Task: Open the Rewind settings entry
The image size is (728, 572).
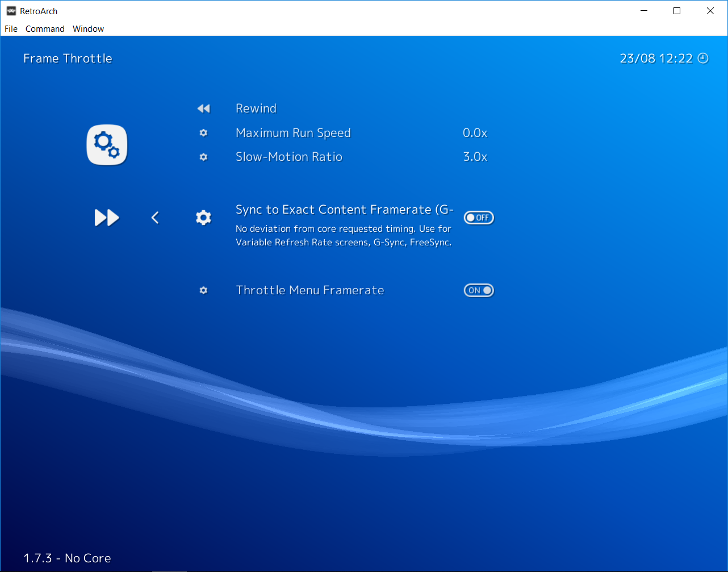Action: [256, 108]
